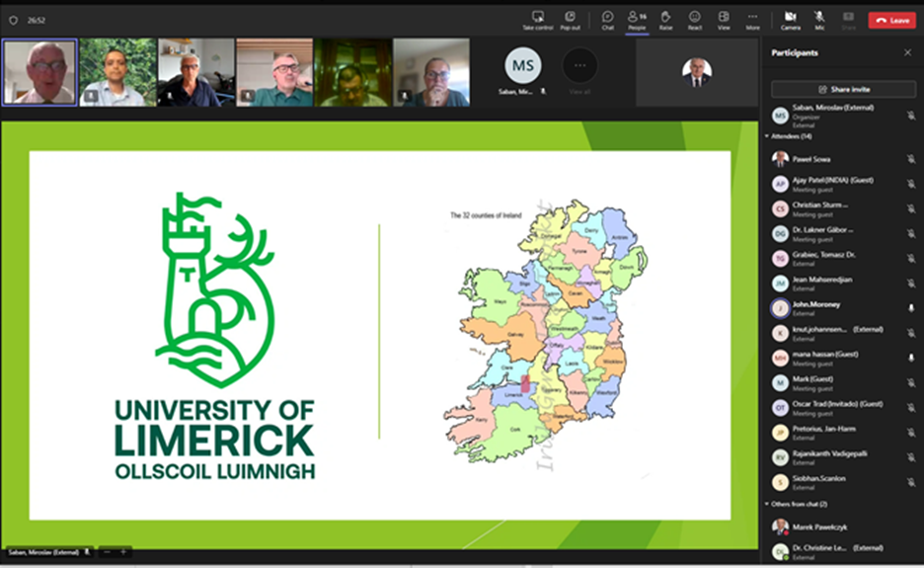Select Mark (Guest) in attendees list

[x=843, y=383]
